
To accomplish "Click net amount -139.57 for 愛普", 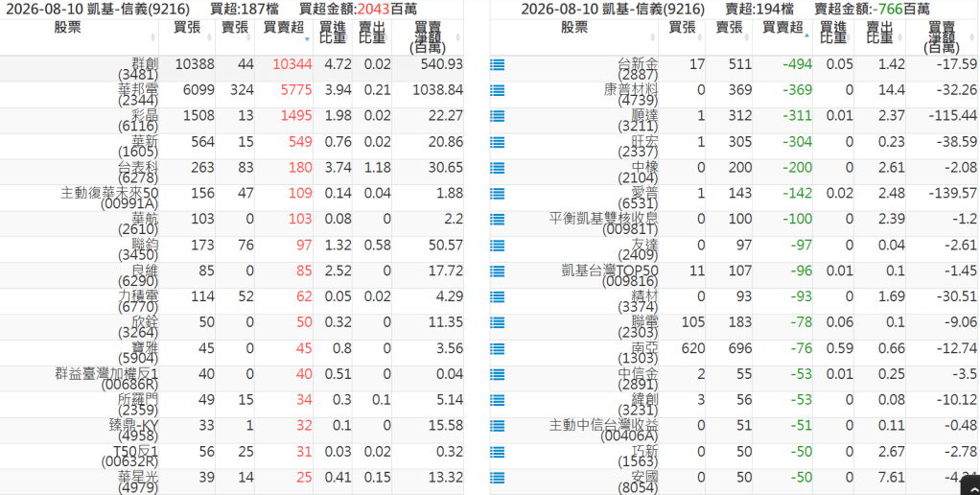I will [x=952, y=193].
